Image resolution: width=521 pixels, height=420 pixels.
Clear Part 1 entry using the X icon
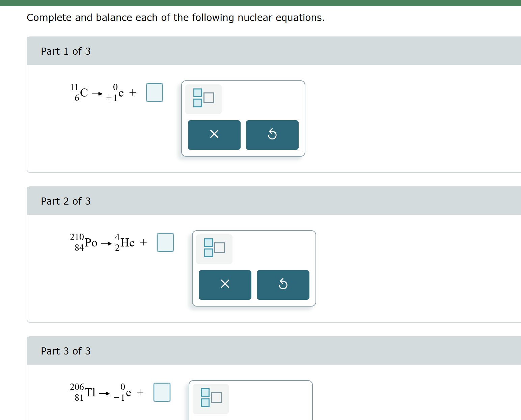(214, 135)
